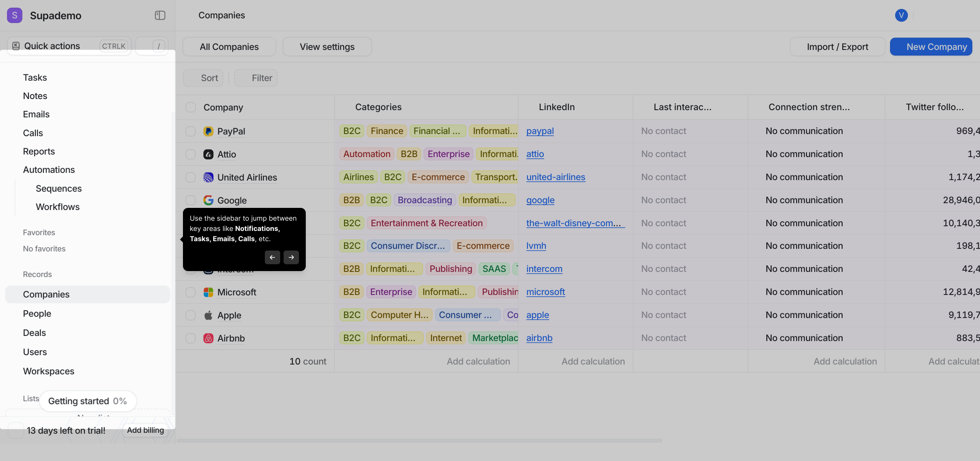Screen dimensions: 980x461
Task: Click the New Company button
Action: pos(931,47)
